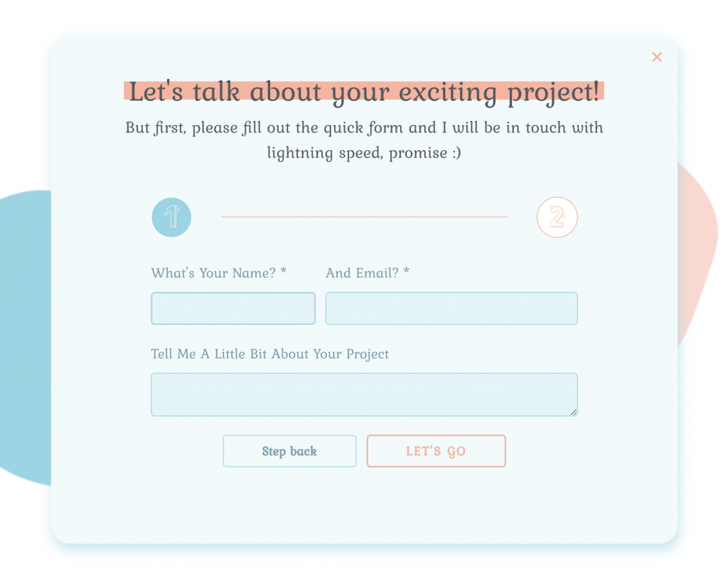Viewport: 728px width, 578px height.
Task: Select the step 1 circle indicator
Action: [171, 217]
